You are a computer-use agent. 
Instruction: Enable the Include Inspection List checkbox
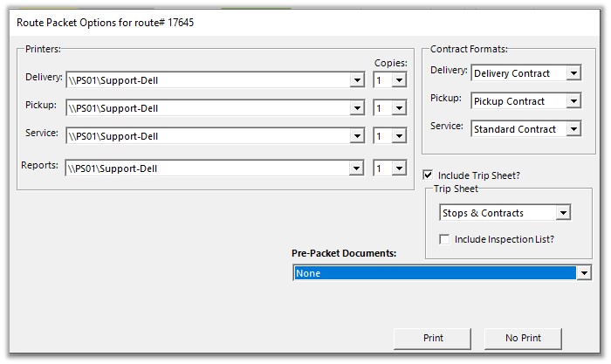pos(444,239)
